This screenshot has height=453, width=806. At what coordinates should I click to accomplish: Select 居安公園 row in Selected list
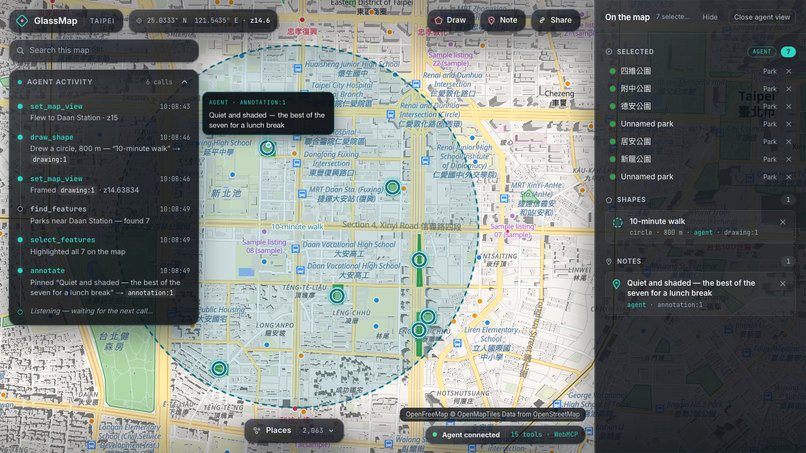[700, 141]
